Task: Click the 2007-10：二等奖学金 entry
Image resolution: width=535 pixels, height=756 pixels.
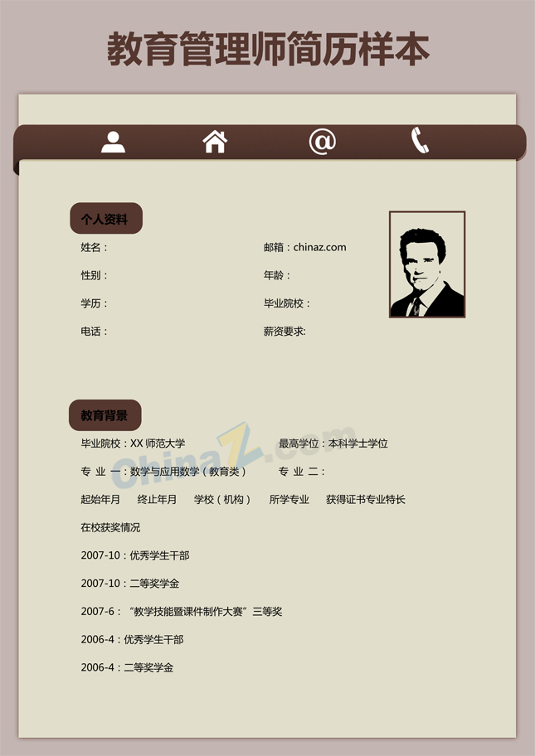Action: [130, 584]
